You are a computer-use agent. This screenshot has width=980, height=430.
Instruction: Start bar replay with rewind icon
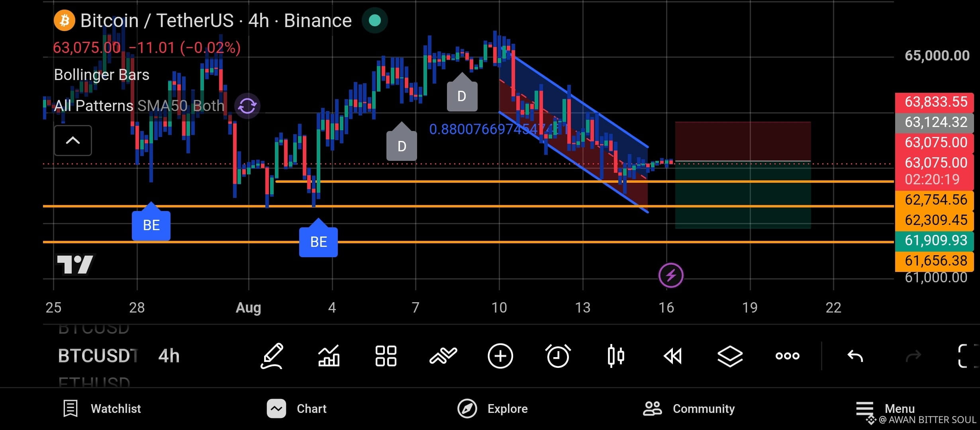click(x=673, y=356)
